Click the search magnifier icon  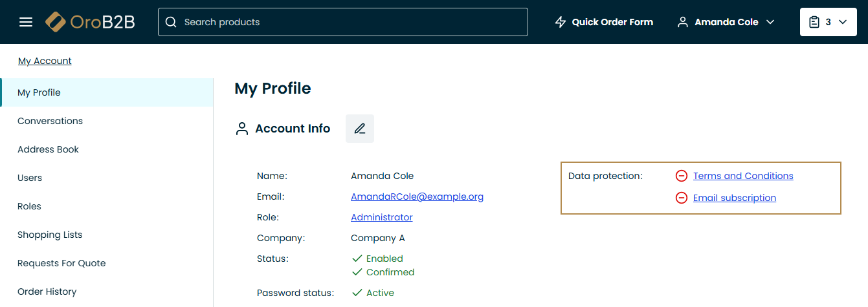171,22
